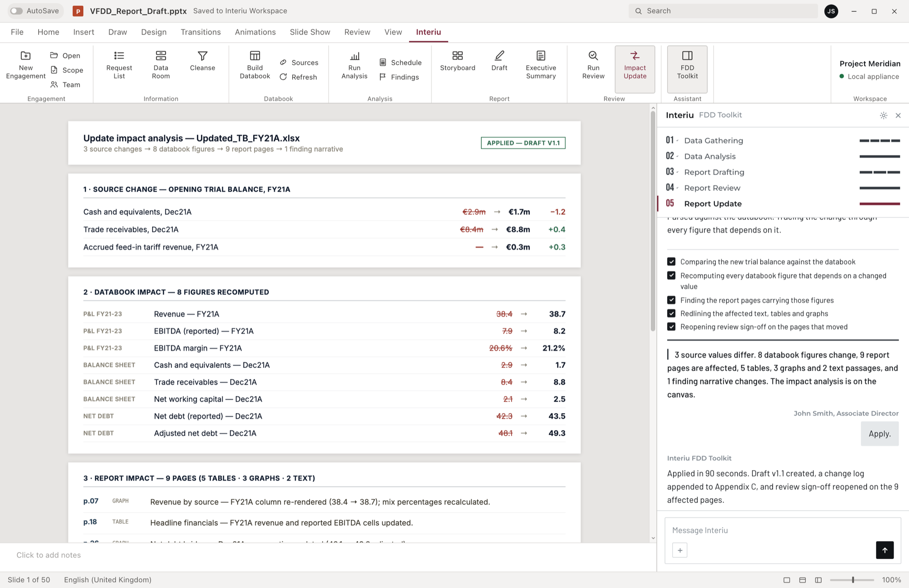Expand step 02 Data Analysis
Image resolution: width=909 pixels, height=588 pixels.
point(783,156)
